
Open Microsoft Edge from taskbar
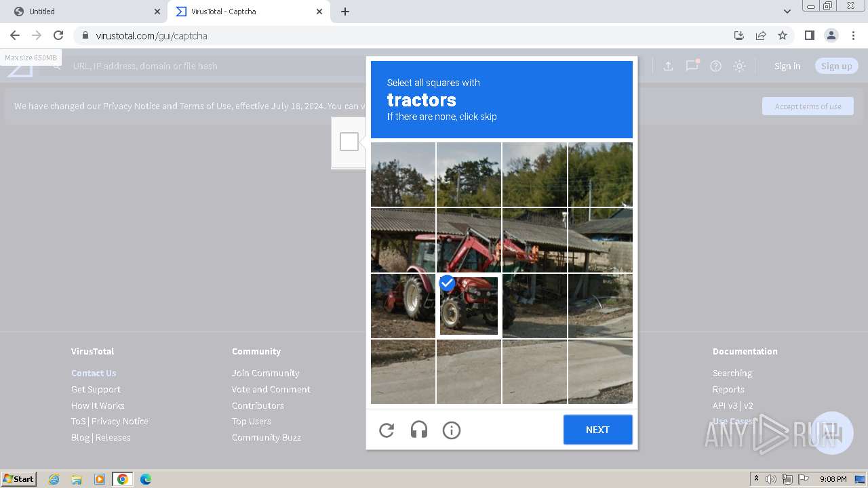pyautogui.click(x=145, y=479)
